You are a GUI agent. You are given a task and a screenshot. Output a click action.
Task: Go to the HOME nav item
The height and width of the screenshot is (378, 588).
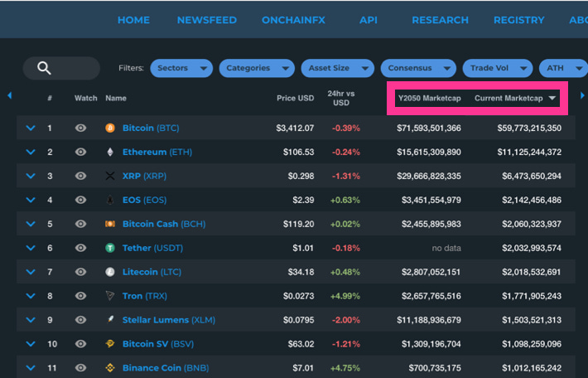(x=133, y=20)
